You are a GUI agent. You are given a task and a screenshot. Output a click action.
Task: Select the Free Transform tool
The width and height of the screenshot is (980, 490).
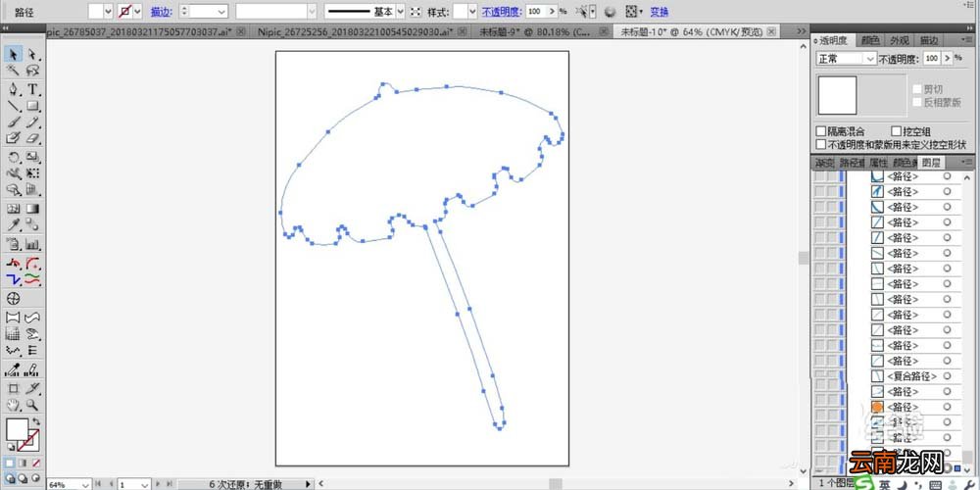click(32, 173)
